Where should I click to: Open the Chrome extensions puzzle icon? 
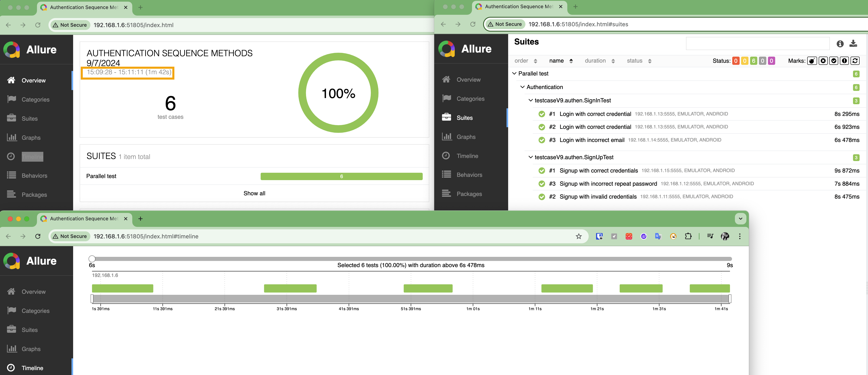(x=688, y=236)
